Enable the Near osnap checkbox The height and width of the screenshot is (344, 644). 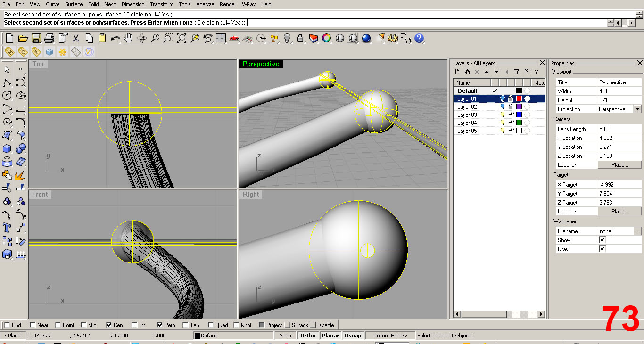click(32, 325)
